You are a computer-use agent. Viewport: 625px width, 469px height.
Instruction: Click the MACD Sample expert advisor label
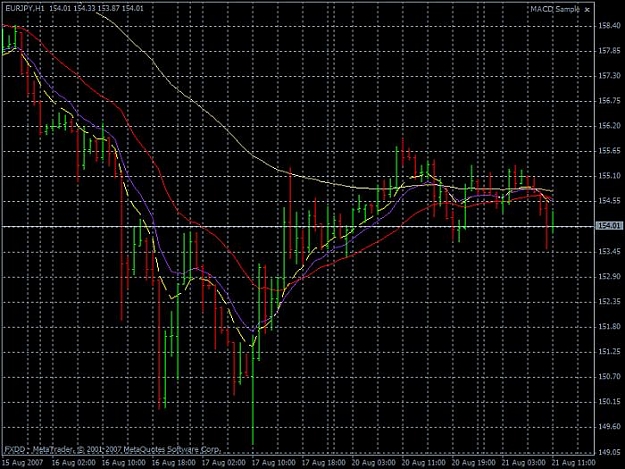point(554,9)
